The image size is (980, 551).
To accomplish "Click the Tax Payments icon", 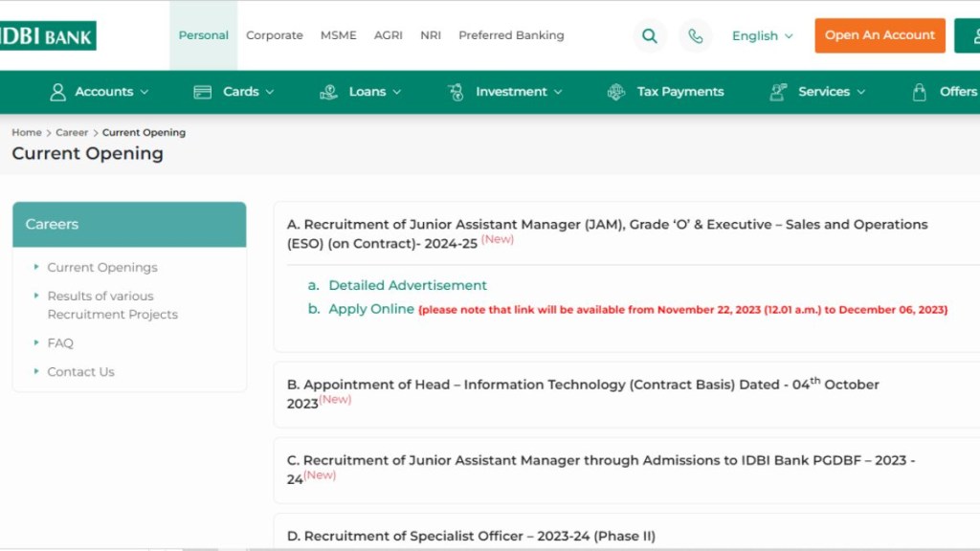I will pos(616,92).
